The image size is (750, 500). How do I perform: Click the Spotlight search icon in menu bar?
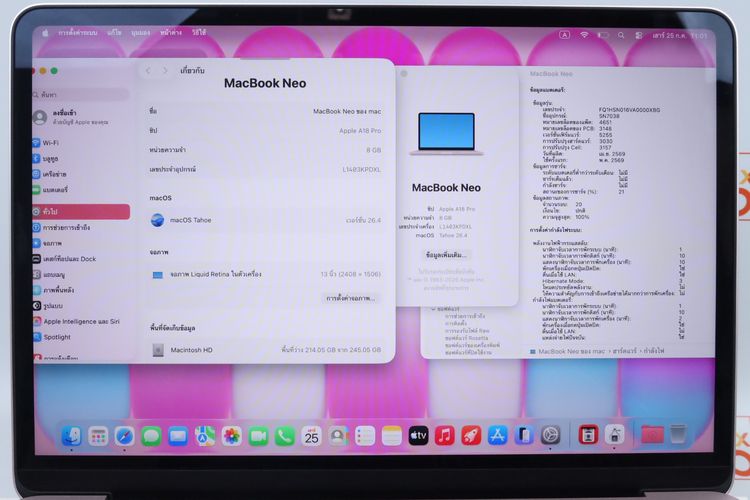[621, 35]
